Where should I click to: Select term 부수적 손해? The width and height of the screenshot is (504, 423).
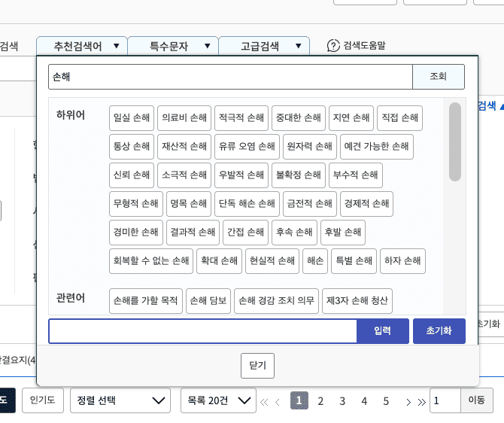(356, 175)
